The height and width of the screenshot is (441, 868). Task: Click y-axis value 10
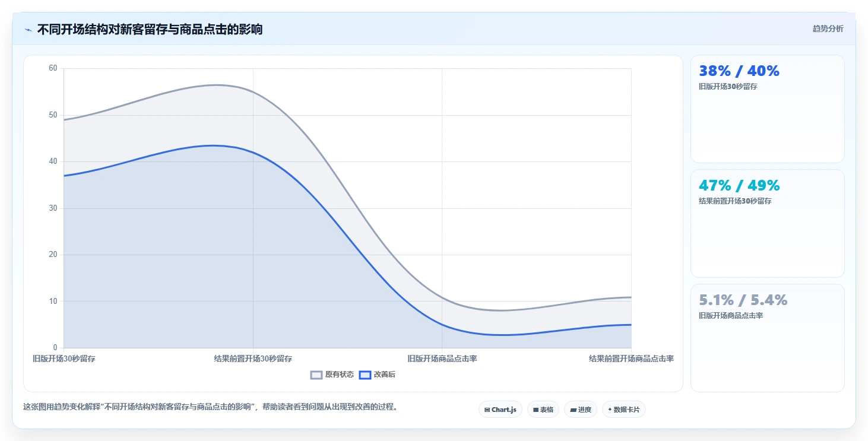pyautogui.click(x=53, y=301)
